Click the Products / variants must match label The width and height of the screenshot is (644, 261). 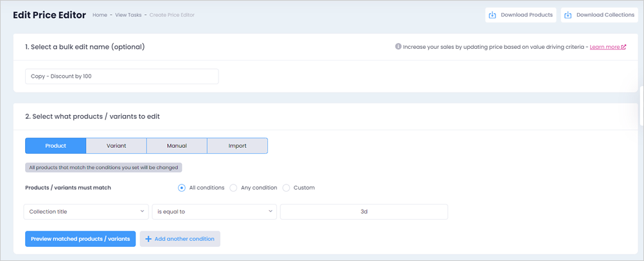(68, 188)
